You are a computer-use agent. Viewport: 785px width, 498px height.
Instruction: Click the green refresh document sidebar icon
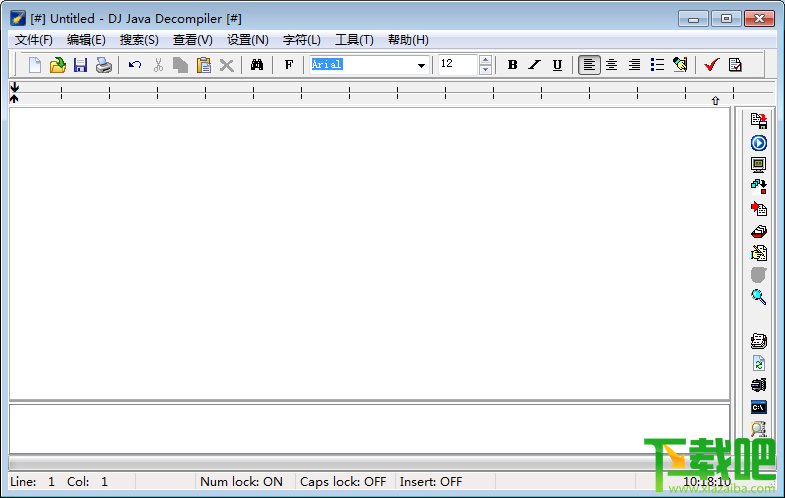pos(758,363)
